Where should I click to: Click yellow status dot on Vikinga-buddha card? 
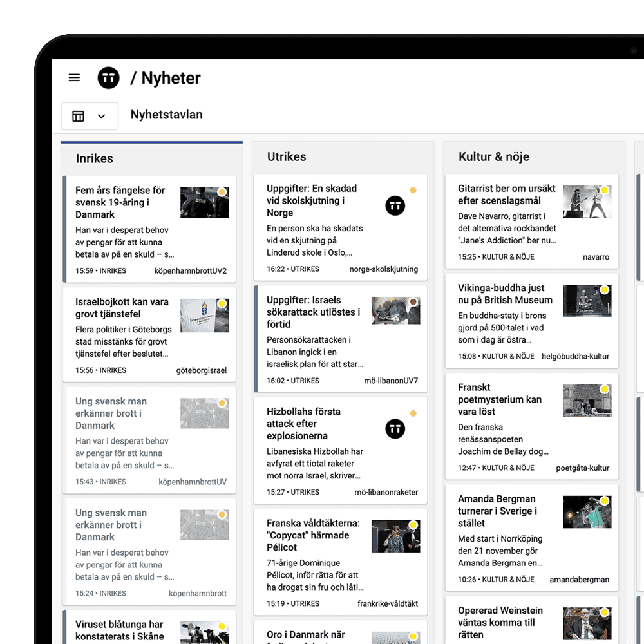click(604, 290)
